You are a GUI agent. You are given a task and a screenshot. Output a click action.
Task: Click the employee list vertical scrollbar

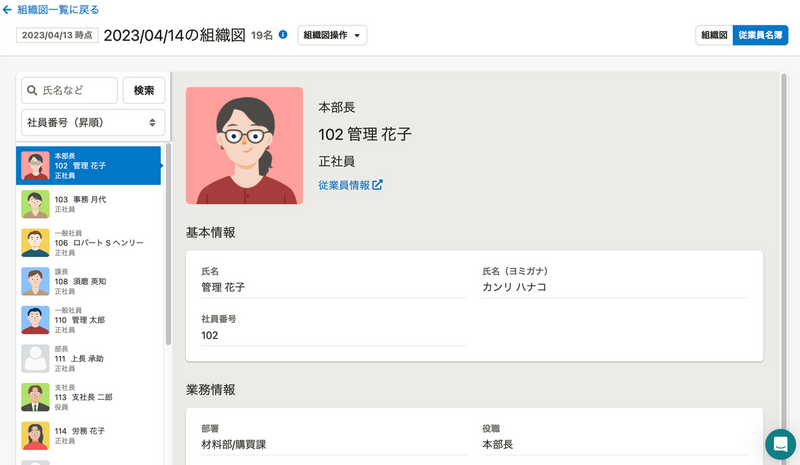168,244
